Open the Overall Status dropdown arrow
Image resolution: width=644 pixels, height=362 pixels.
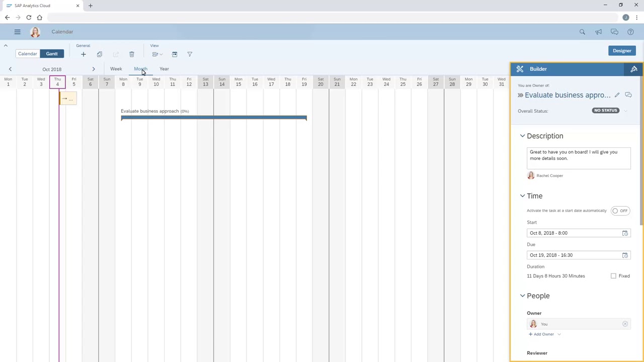pos(625,111)
